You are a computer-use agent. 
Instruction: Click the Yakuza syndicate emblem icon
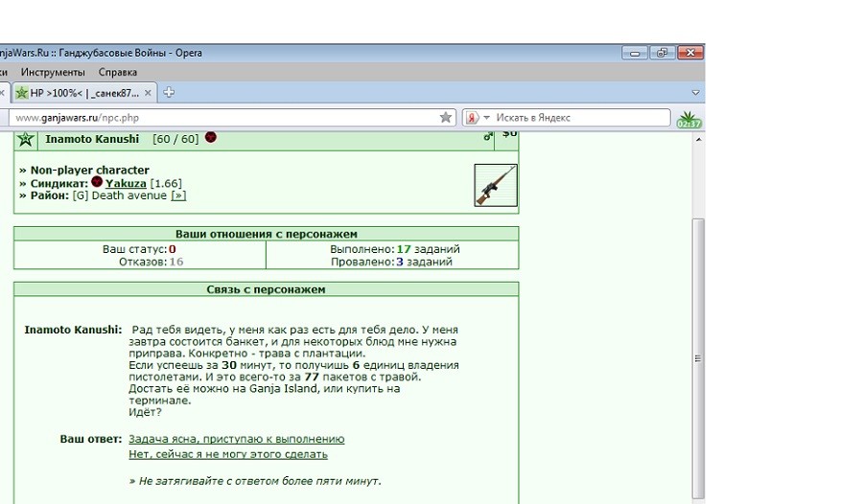(97, 181)
